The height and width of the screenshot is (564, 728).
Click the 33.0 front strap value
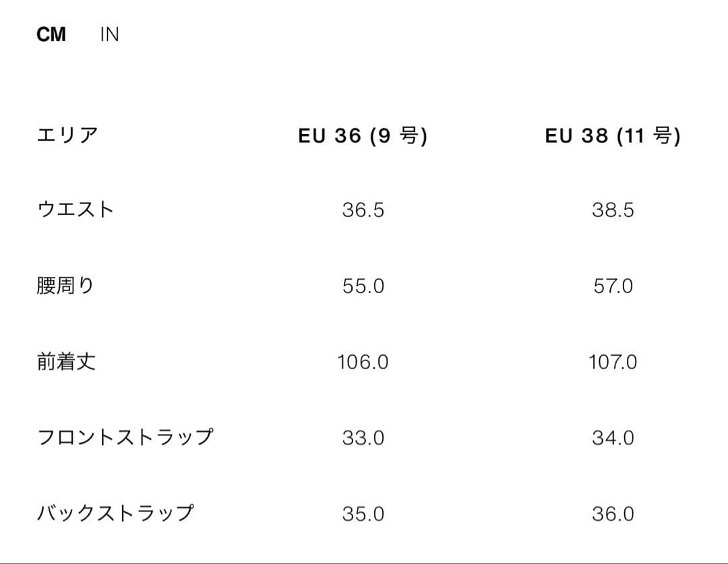(x=363, y=438)
